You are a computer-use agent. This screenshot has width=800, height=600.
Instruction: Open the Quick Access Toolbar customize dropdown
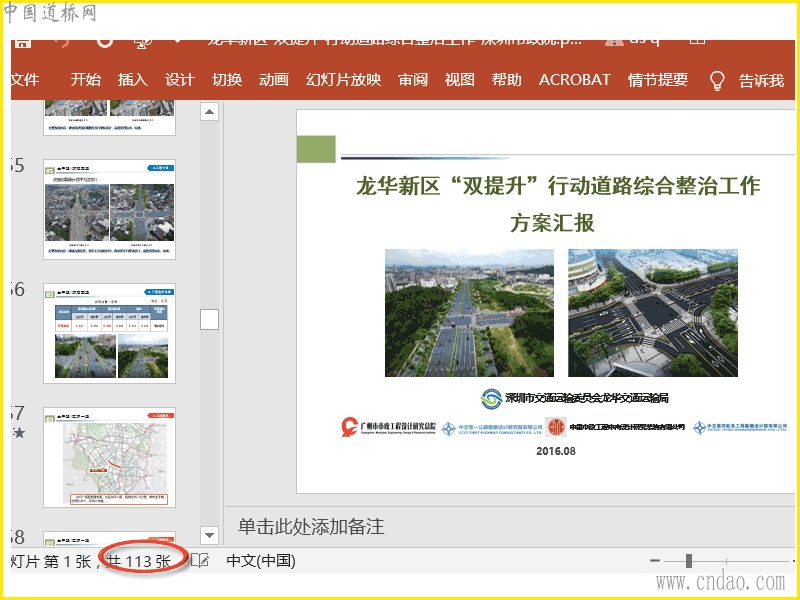[x=178, y=41]
